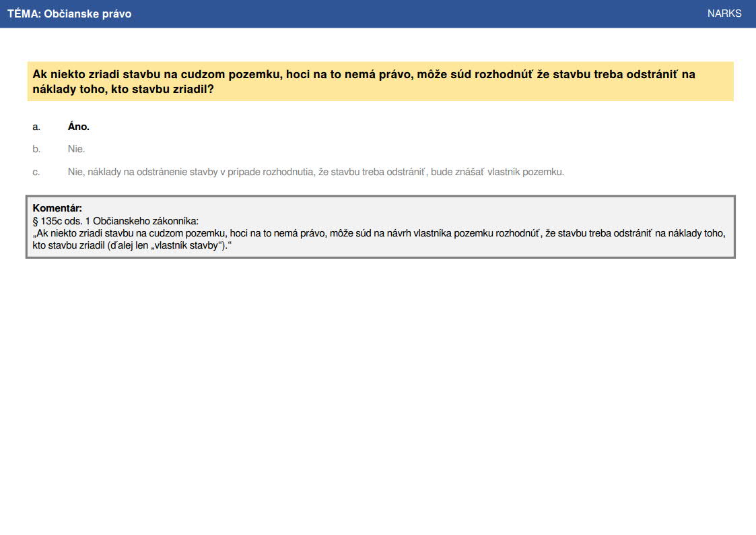Select answer 'Áno.'

[x=79, y=127]
